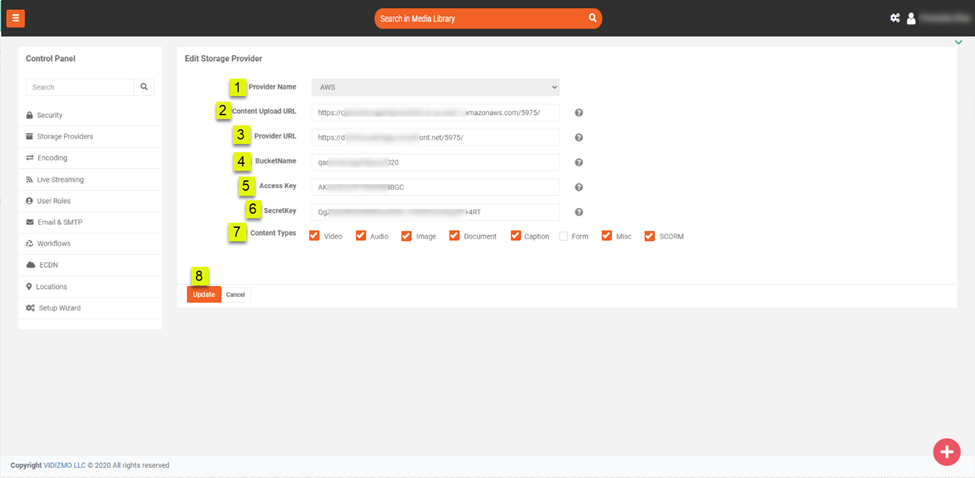Open the hamburger menu in top bar
Viewport: 975px width, 478px height.
[x=16, y=18]
